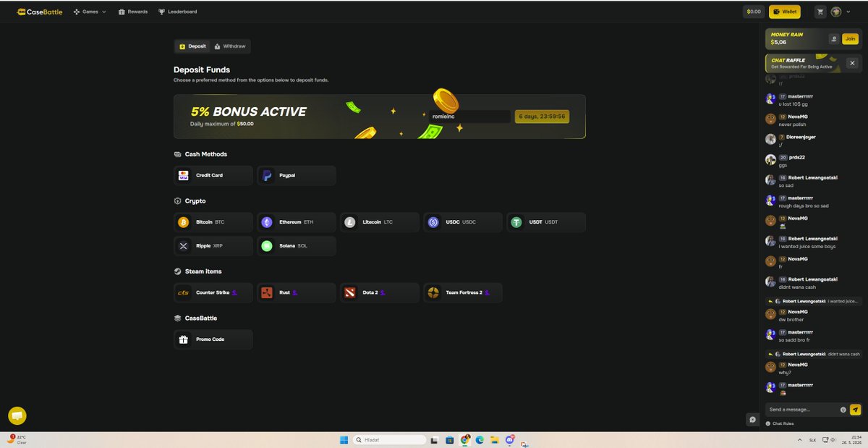868x448 pixels.
Task: Click the user profile avatar
Action: click(836, 12)
